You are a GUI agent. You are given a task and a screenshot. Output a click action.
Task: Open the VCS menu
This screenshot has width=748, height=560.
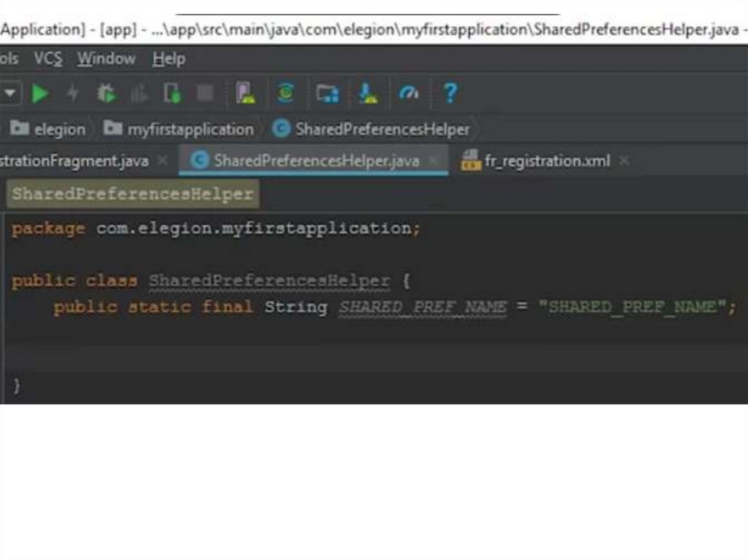coord(48,58)
